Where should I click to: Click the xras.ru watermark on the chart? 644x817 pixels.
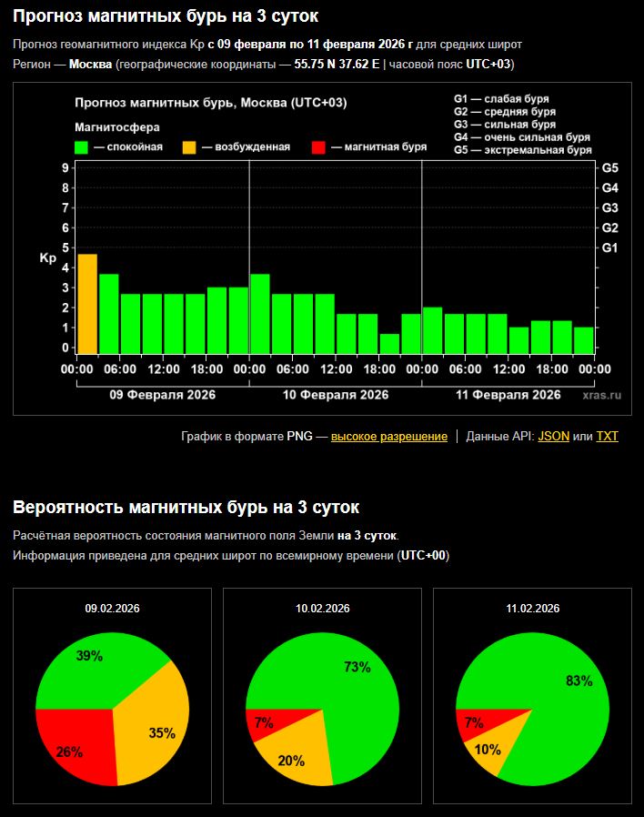601,395
